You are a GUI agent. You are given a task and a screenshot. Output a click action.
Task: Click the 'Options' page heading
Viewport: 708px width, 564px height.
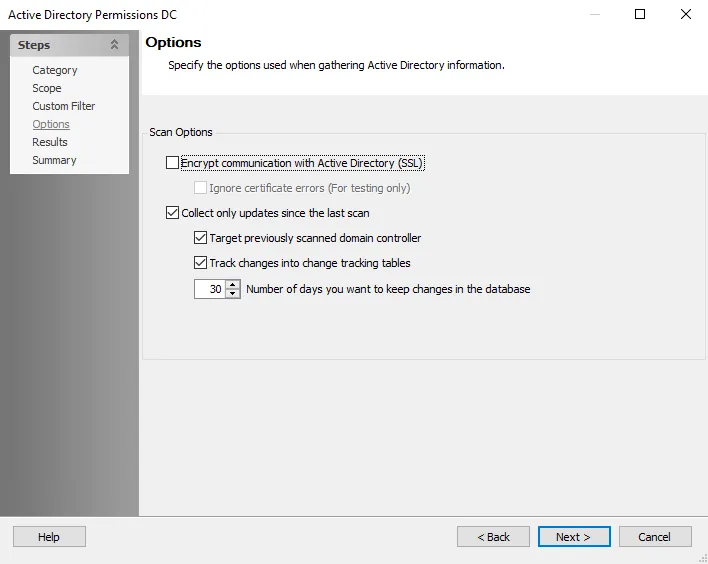coord(173,42)
